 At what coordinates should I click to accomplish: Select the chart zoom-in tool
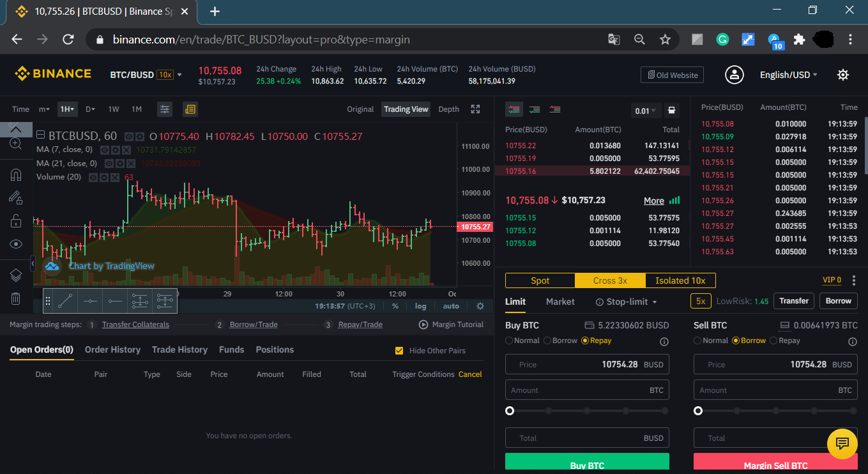pos(16,144)
